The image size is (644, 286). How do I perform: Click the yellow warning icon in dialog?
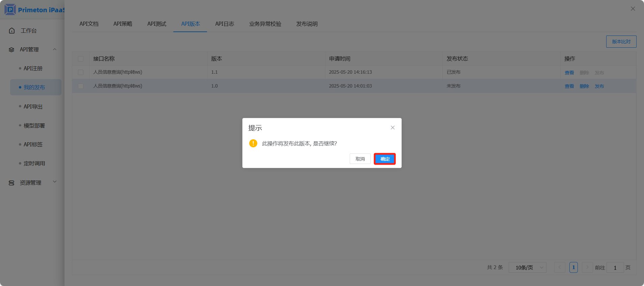(x=253, y=143)
